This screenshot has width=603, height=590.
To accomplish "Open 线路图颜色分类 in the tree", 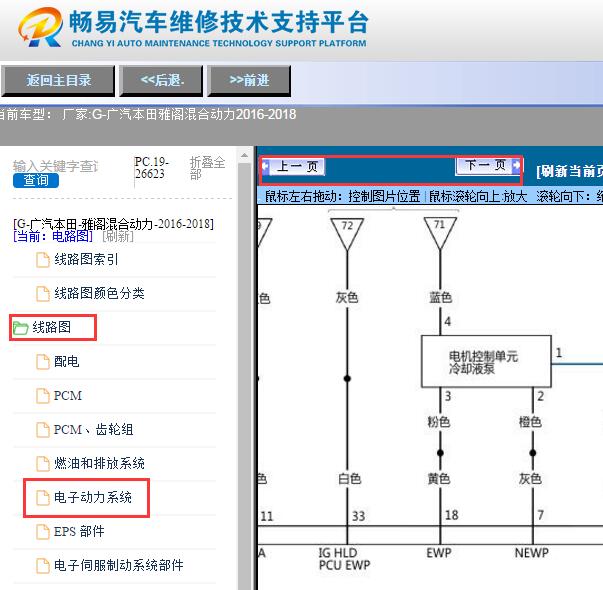I will click(x=99, y=293).
